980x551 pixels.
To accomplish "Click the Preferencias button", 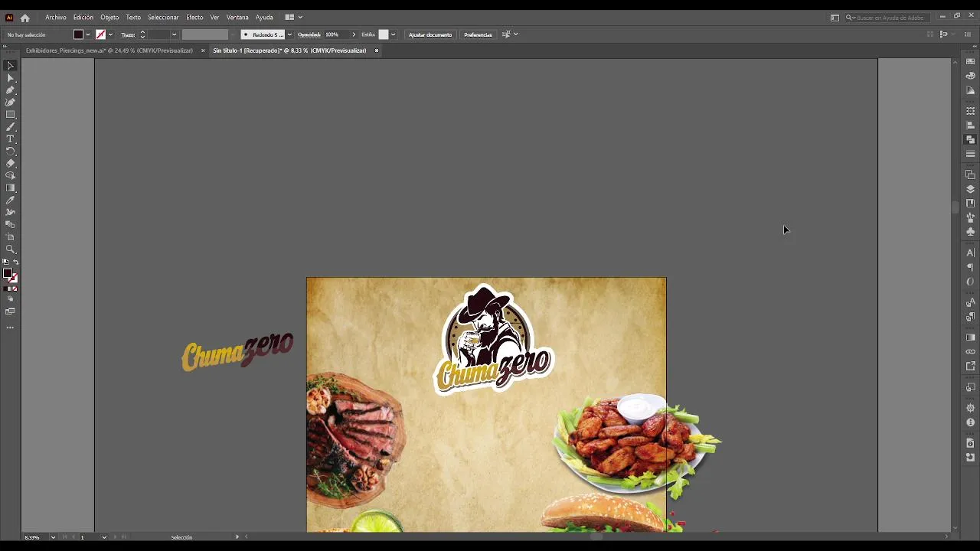I will click(478, 34).
